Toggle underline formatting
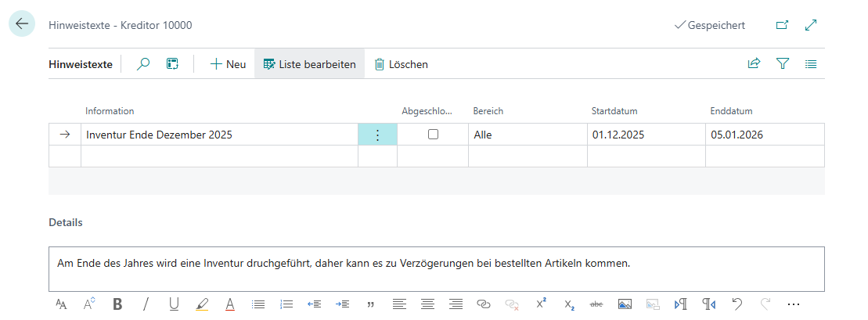868x320 pixels. pyautogui.click(x=174, y=304)
